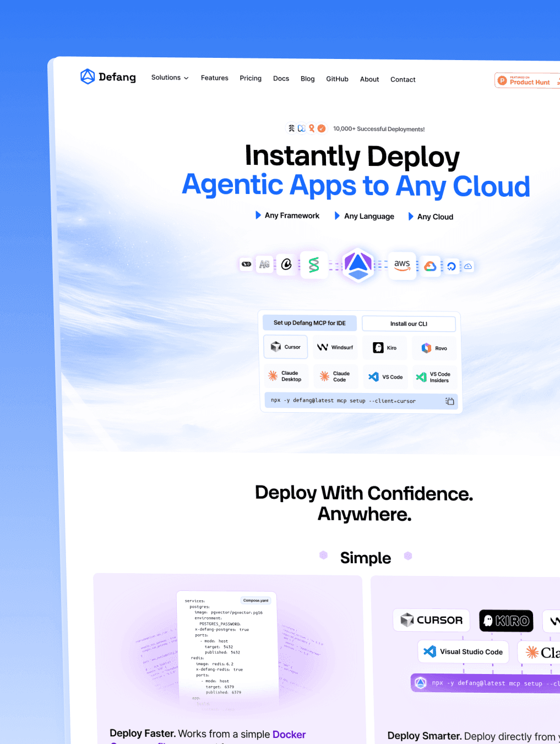Click the Any Cloud label
The height and width of the screenshot is (744, 560).
coord(435,217)
